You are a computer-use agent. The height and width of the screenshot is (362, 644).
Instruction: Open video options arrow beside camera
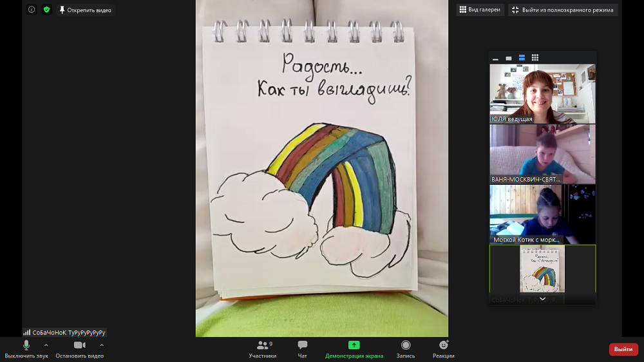(102, 345)
